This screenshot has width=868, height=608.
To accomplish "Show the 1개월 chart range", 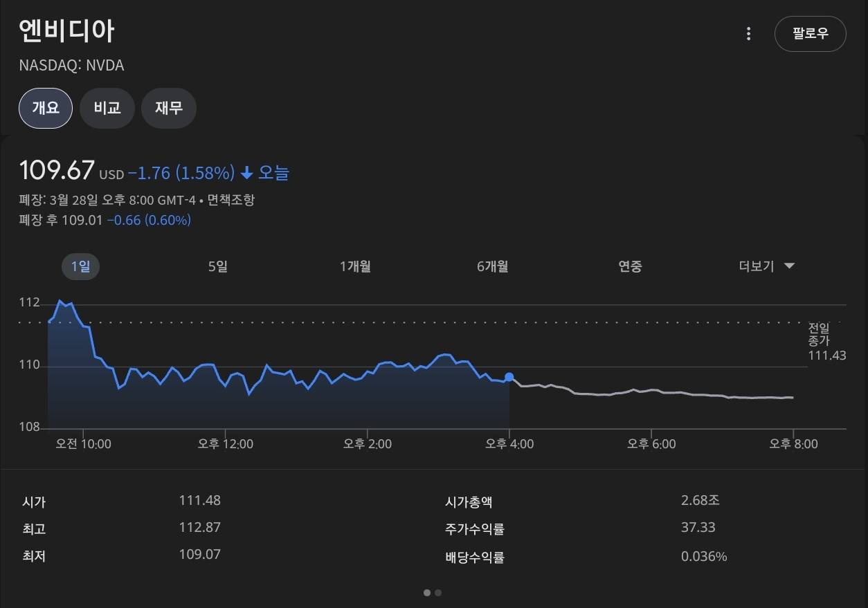I will click(x=355, y=266).
